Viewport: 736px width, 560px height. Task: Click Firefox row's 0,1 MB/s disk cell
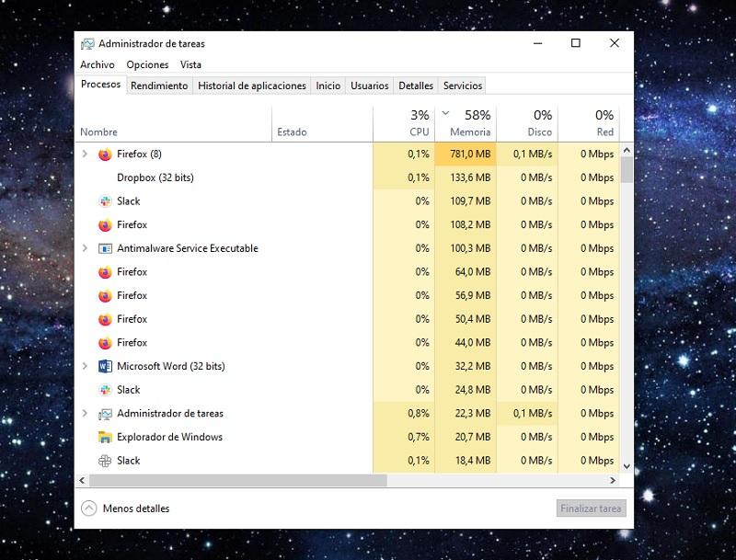point(527,154)
